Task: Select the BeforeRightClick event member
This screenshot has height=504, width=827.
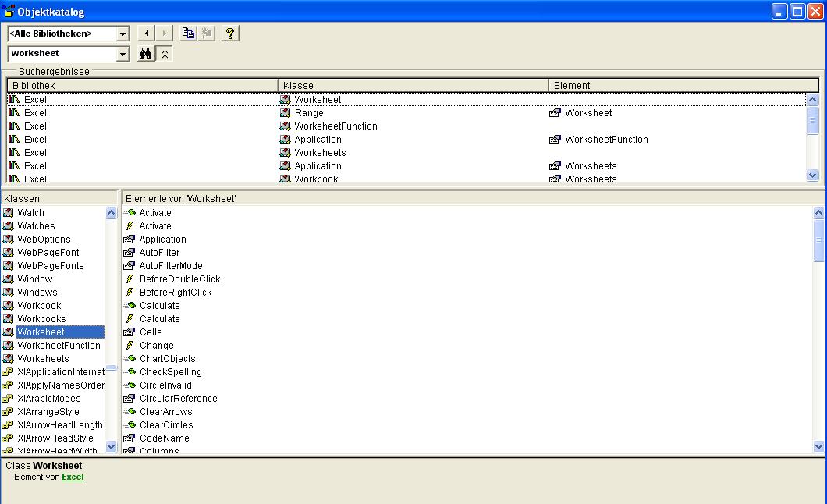Action: coord(176,292)
